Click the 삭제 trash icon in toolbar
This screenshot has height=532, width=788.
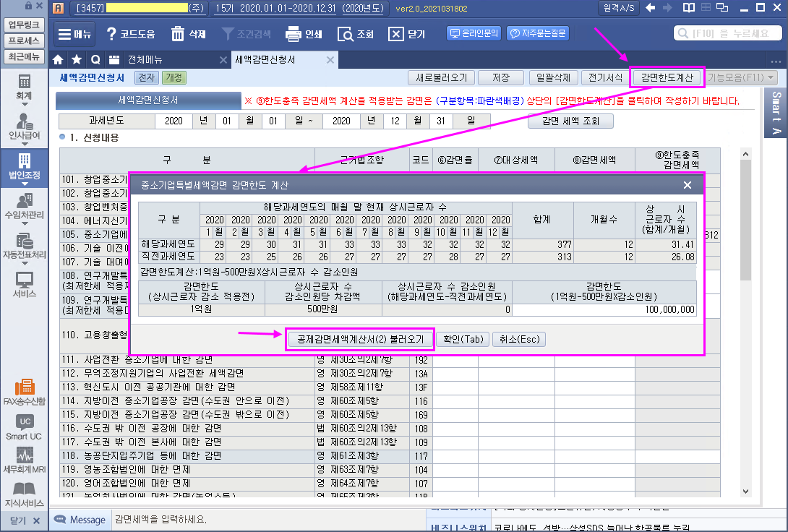tap(188, 34)
